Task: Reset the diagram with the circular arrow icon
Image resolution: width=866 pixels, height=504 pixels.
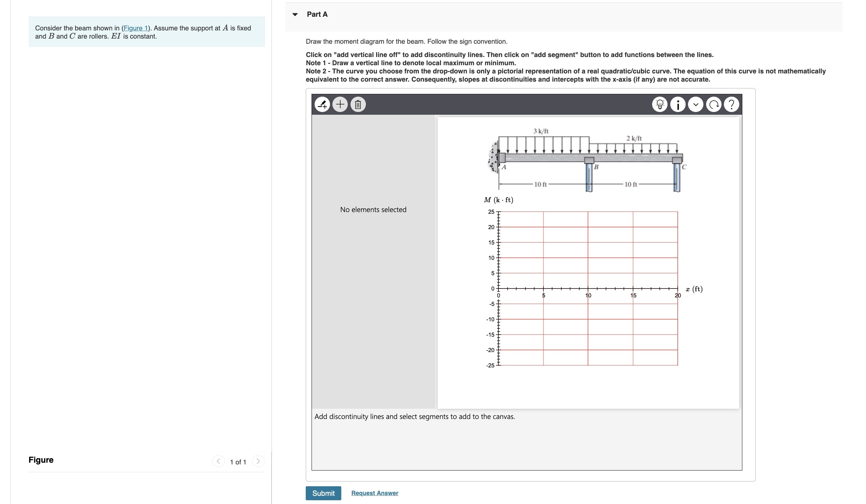Action: [x=714, y=104]
